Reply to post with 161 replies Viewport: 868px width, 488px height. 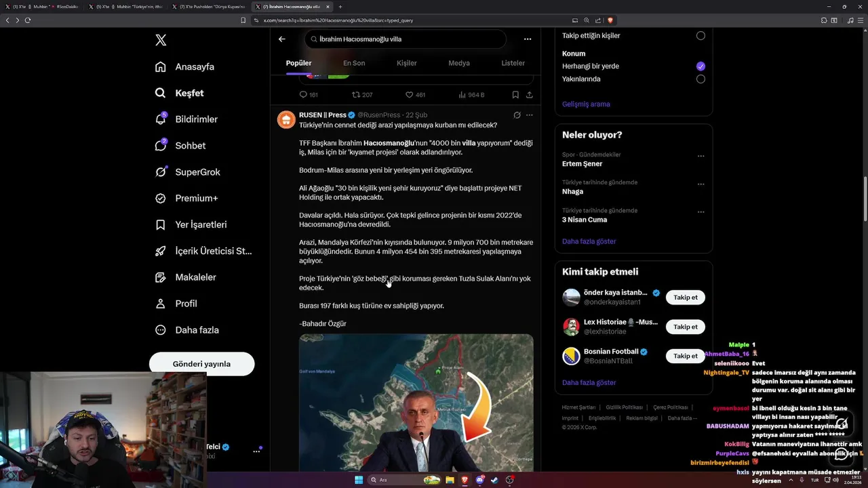click(x=309, y=95)
